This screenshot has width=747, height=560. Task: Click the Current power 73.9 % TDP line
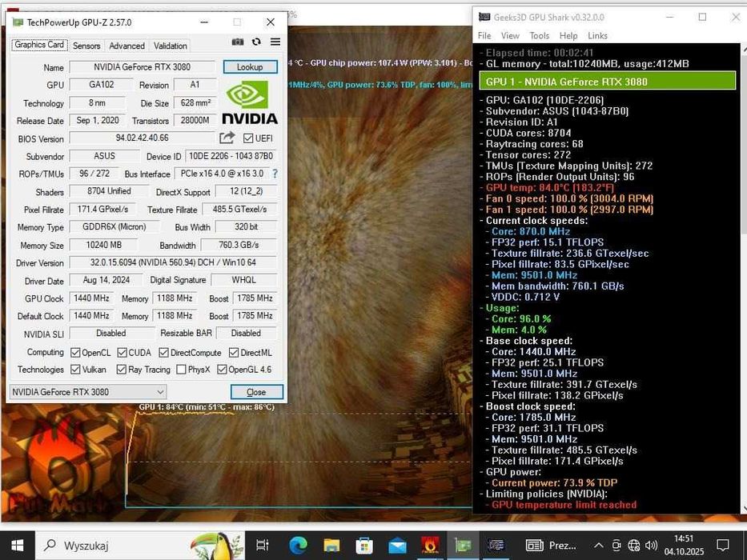tap(554, 483)
